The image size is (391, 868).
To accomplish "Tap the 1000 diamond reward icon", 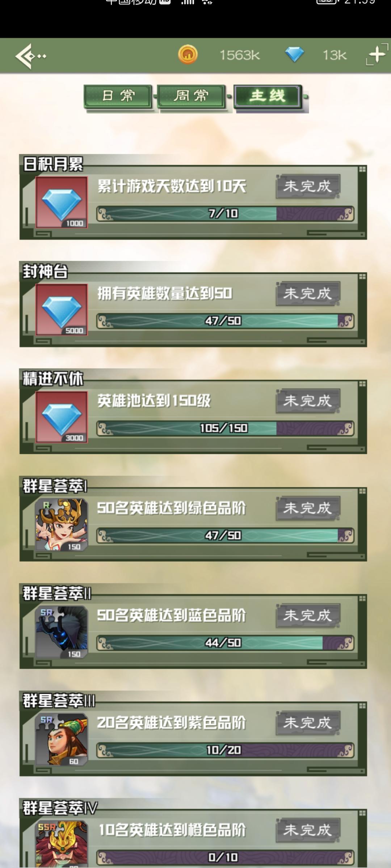I will tap(62, 202).
